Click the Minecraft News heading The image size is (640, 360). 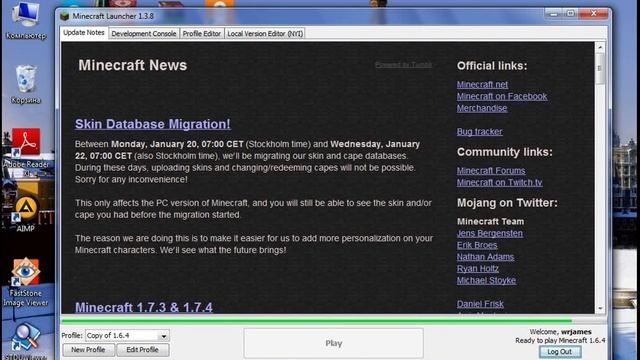pos(133,65)
